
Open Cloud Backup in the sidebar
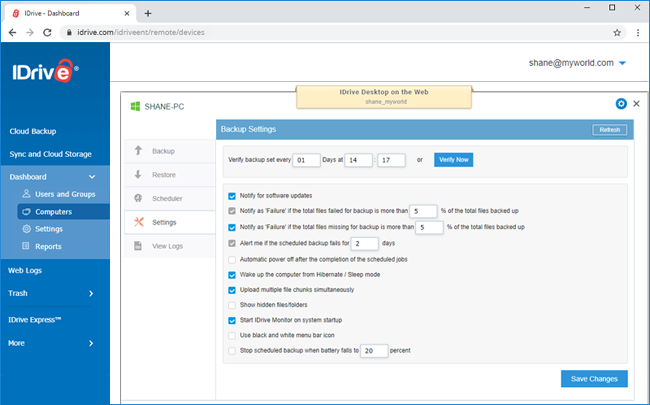(33, 131)
